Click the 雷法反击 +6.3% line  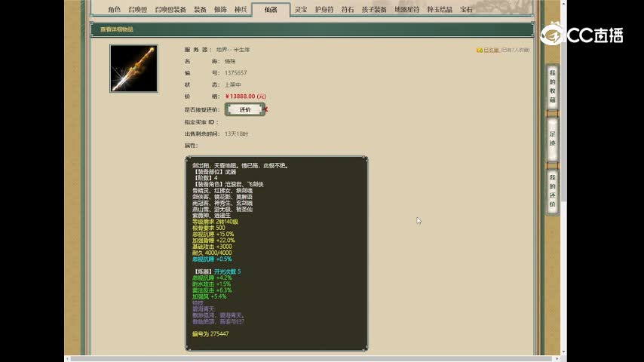coord(212,290)
